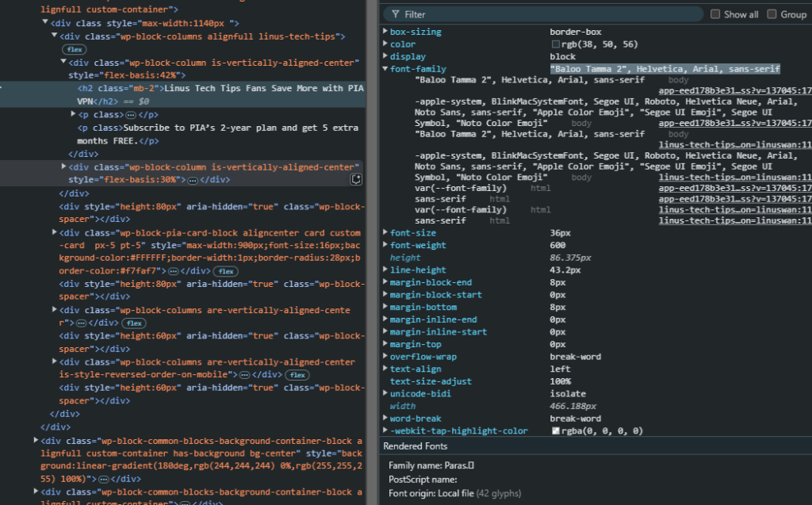The image size is (812, 505).
Task: Click the funnel filter icon in Computed pane
Action: (394, 14)
